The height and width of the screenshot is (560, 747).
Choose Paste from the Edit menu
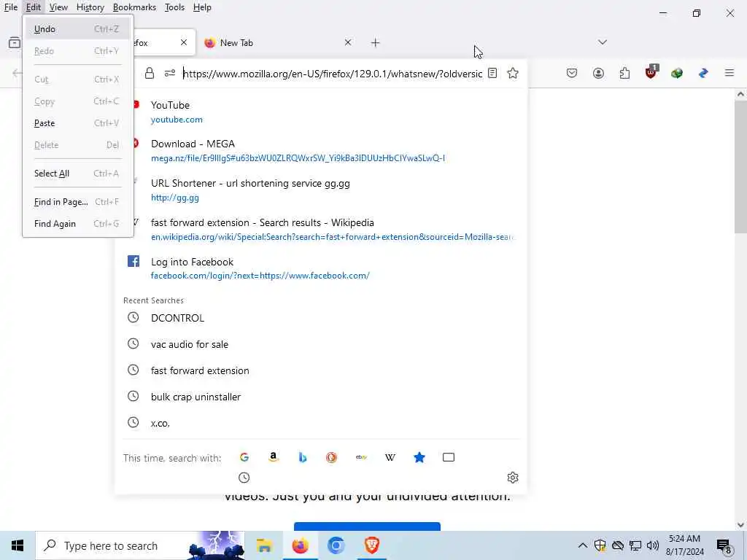[77, 123]
